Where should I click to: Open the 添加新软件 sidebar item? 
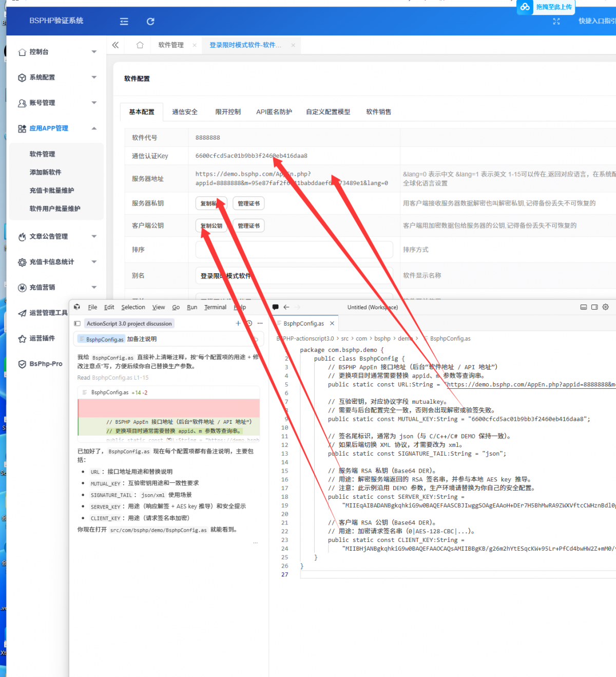point(45,173)
